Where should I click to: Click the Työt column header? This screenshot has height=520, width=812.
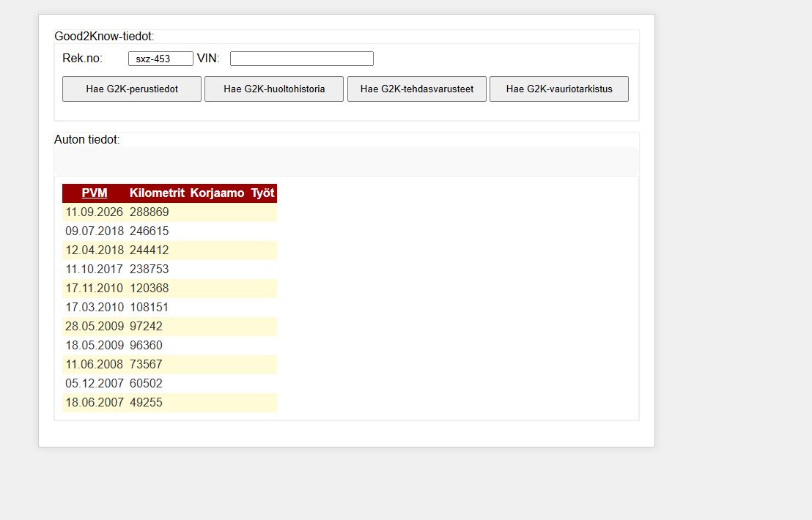point(262,193)
